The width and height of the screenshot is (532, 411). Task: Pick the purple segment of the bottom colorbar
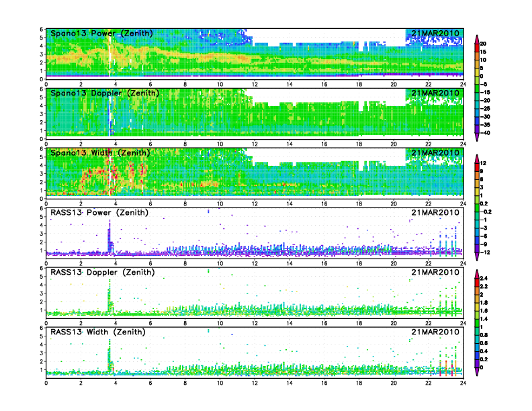(x=477, y=364)
